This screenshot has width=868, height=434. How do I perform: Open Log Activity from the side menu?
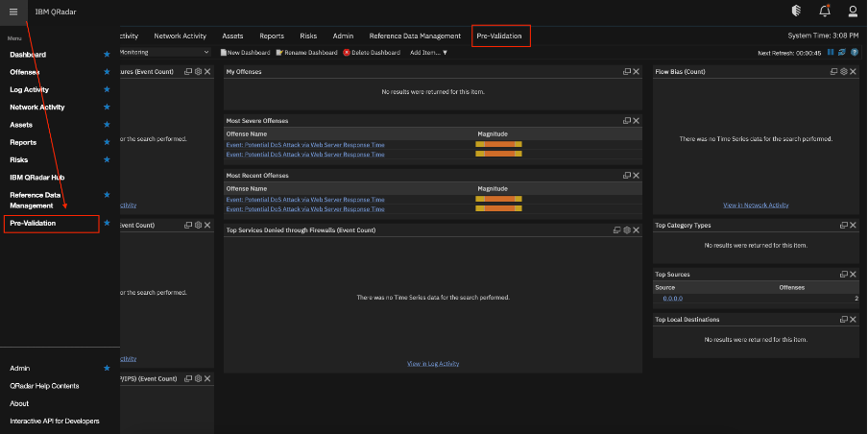(x=30, y=89)
